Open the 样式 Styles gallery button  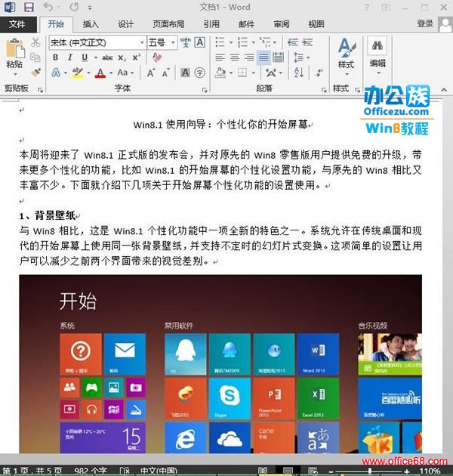coord(347,57)
